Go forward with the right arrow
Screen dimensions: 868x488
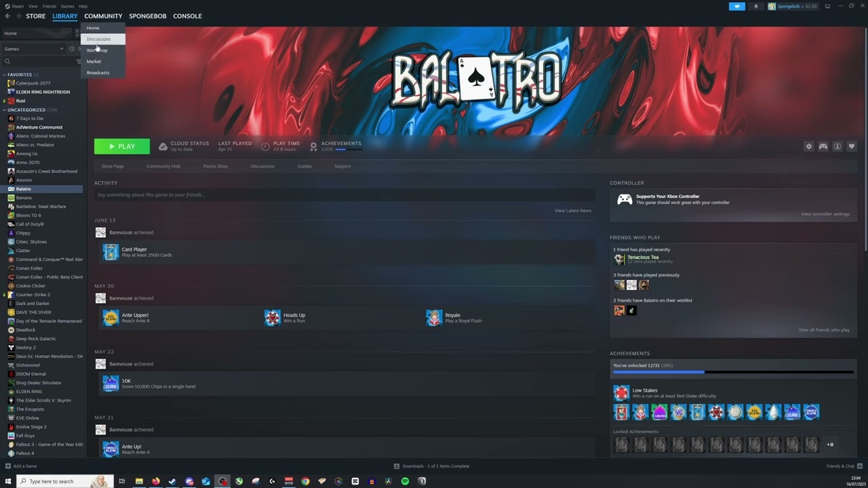coord(18,16)
